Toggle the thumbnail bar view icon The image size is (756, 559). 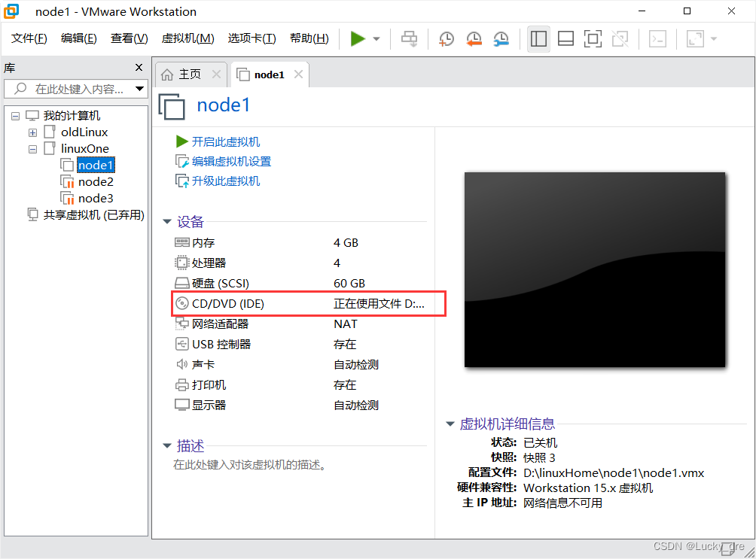pyautogui.click(x=565, y=38)
